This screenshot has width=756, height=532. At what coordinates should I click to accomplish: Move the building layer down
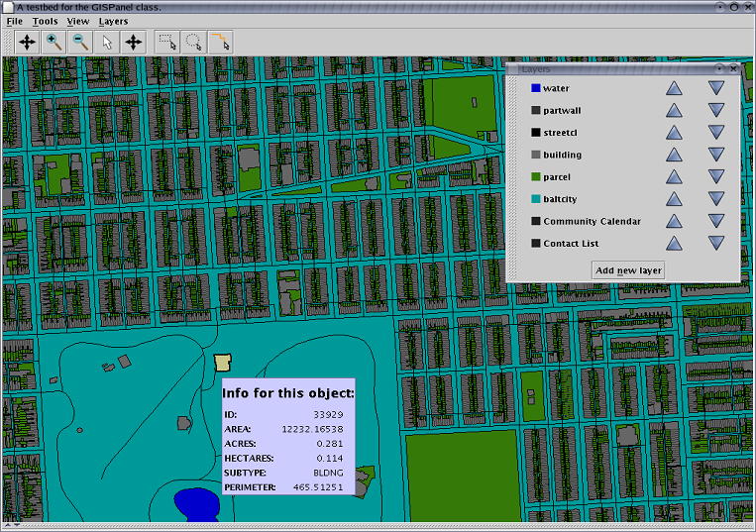tap(716, 155)
